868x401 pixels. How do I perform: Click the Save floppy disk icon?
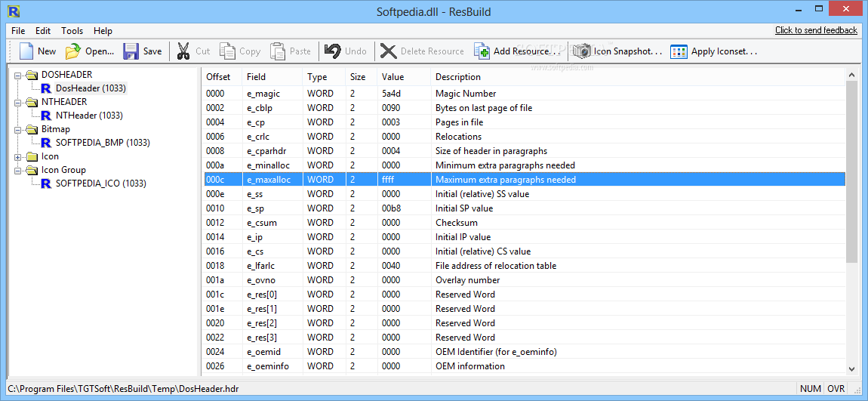coord(131,51)
